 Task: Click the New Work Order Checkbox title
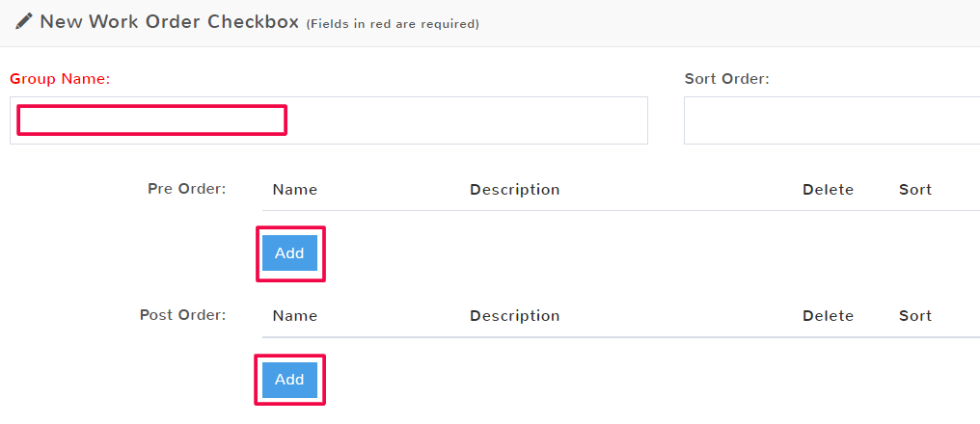(169, 21)
